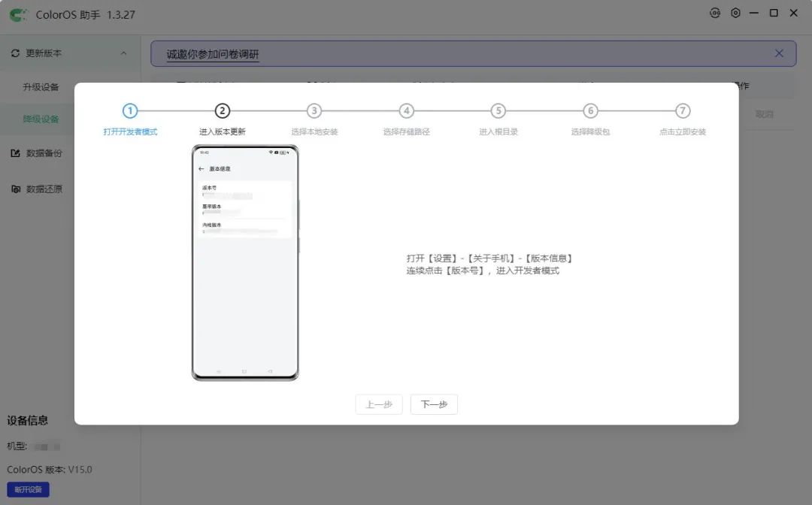Click the 设备信息 heading

coord(28,421)
